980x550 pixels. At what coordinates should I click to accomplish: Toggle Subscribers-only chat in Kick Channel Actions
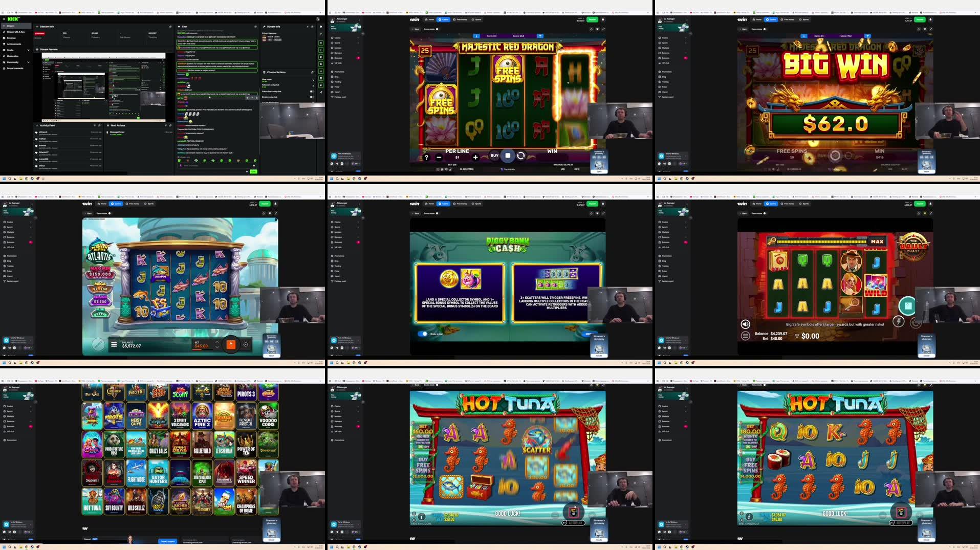[311, 91]
